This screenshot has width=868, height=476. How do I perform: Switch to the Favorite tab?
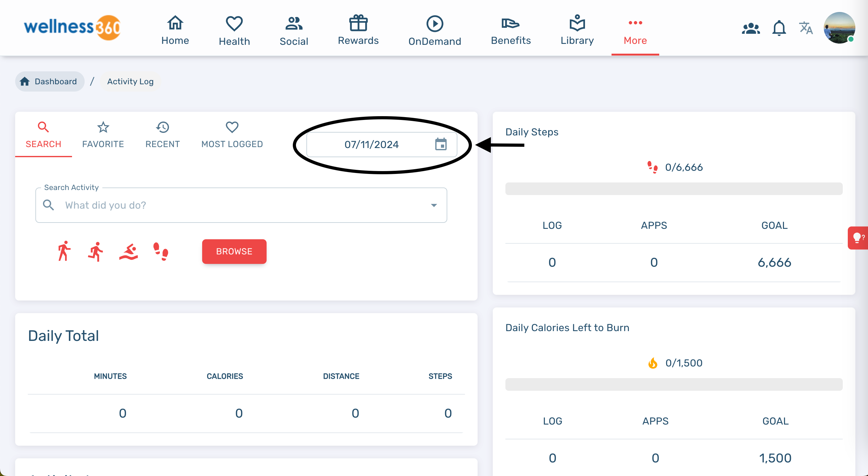pos(103,135)
